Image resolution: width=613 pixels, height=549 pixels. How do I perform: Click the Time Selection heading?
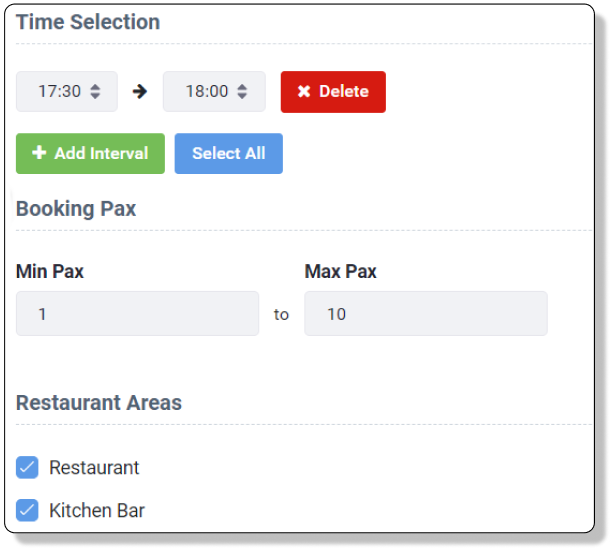[x=88, y=22]
